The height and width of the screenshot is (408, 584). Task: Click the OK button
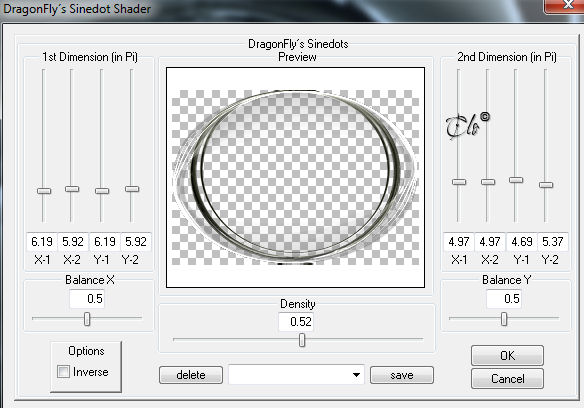[507, 355]
